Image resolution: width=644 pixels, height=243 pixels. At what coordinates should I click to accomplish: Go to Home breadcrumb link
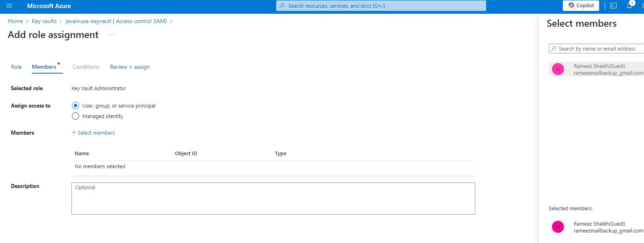pyautogui.click(x=15, y=21)
